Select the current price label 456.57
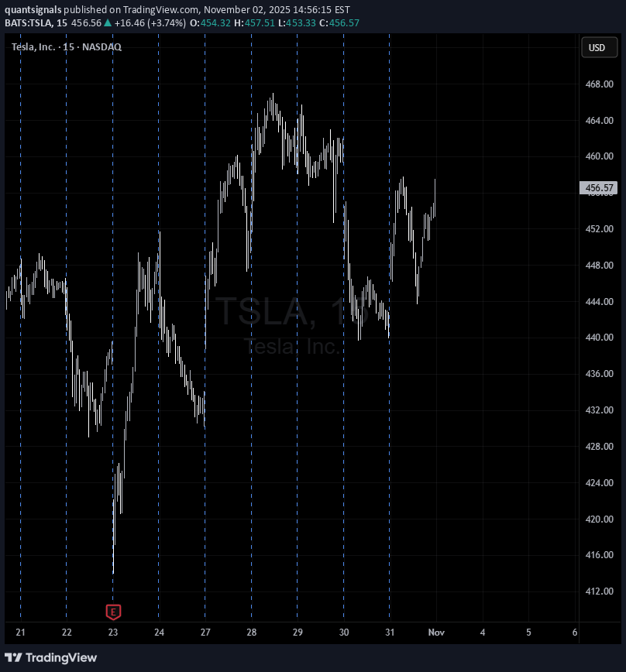 599,187
